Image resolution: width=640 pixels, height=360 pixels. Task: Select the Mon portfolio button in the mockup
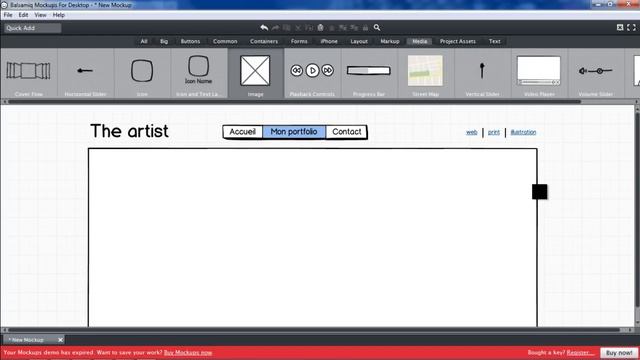[x=294, y=132]
